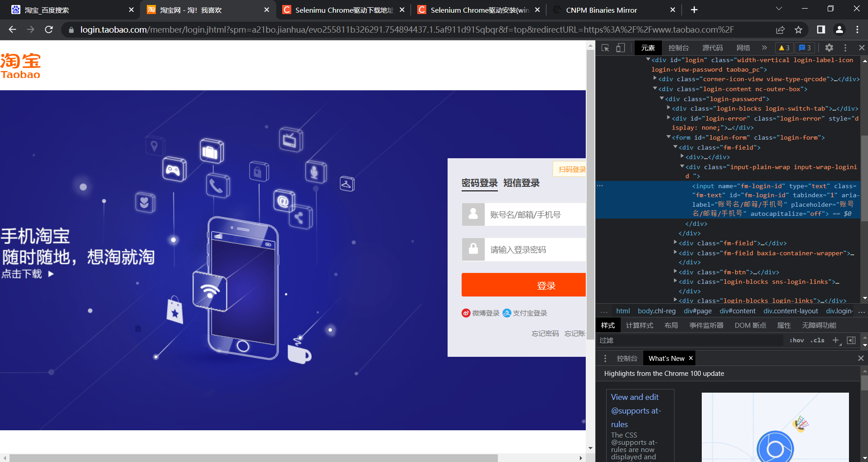Select the 密码登录 tab
868x462 pixels.
479,183
